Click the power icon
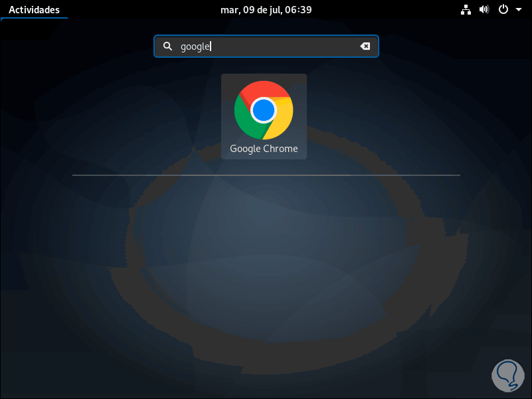The height and width of the screenshot is (399, 532). pyautogui.click(x=503, y=9)
